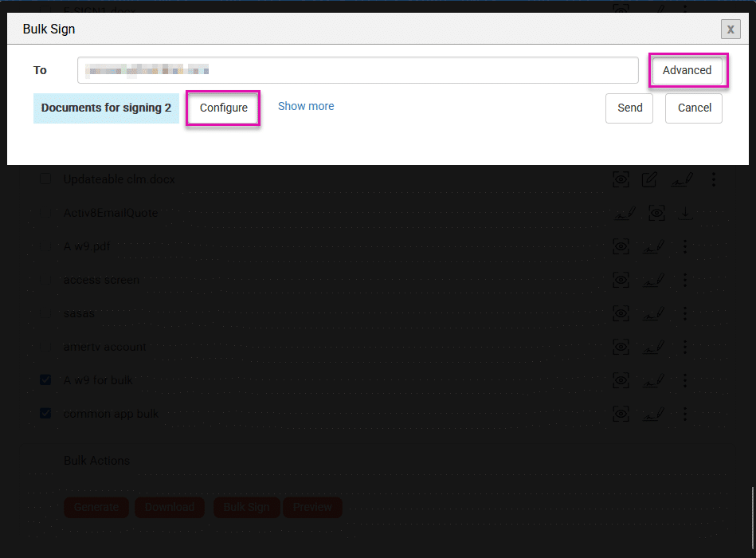Preview the Updateable clm docx document
This screenshot has height=558, width=756.
point(621,179)
